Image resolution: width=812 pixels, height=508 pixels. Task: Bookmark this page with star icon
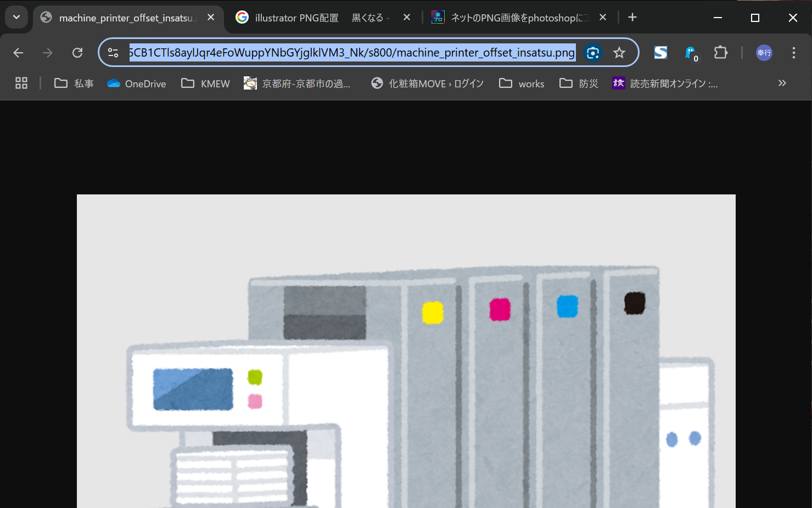coord(619,53)
